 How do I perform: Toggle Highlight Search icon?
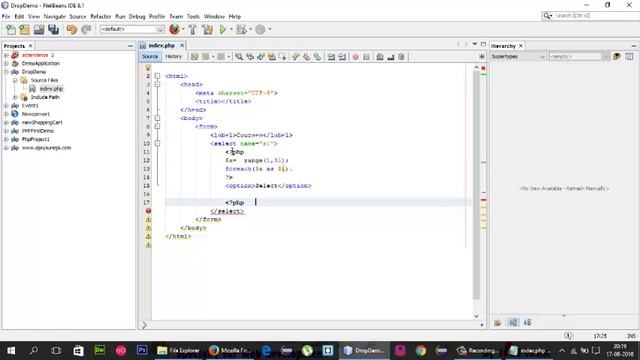click(271, 57)
